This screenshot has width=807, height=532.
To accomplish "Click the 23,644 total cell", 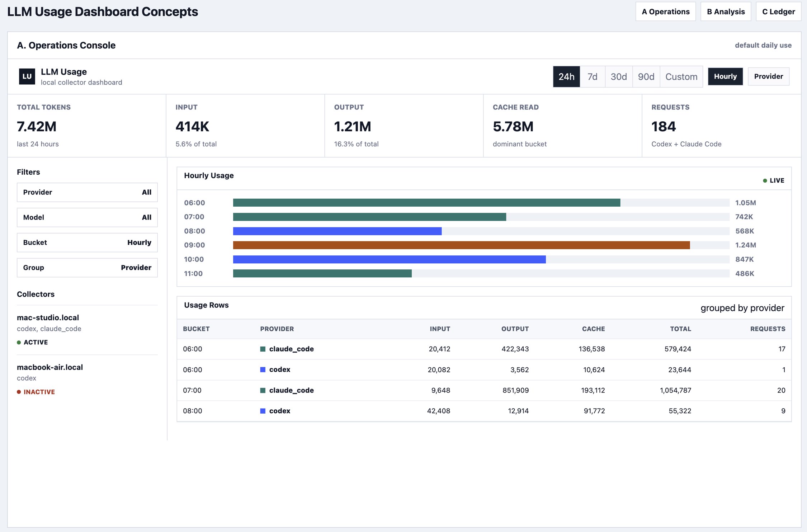I will [x=680, y=369].
